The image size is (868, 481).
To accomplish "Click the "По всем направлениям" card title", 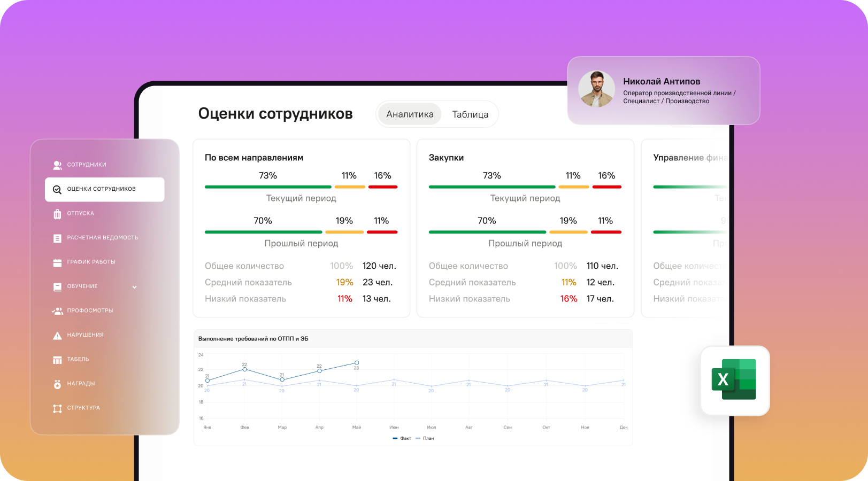I will pos(254,158).
